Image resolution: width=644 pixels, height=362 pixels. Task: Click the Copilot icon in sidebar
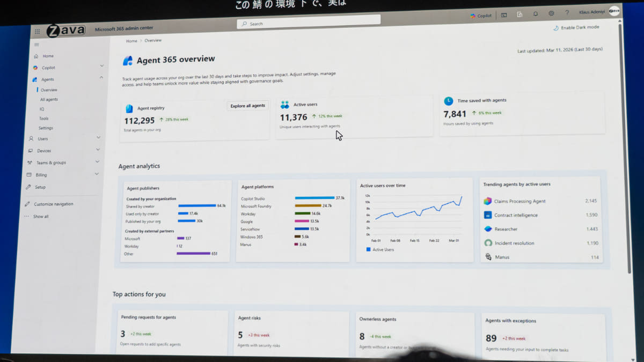click(35, 68)
